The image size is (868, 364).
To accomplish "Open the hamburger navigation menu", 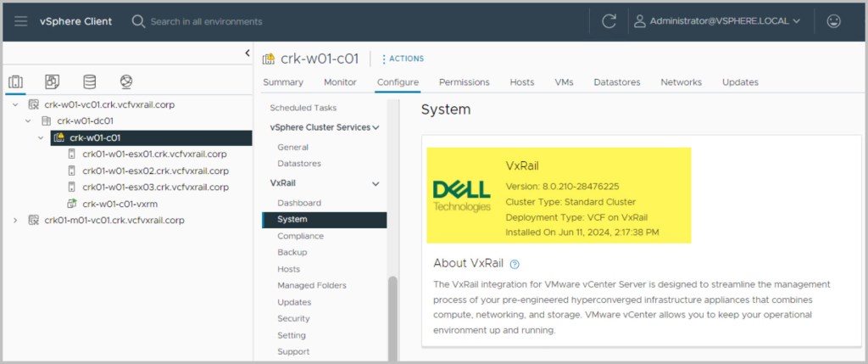I will pos(21,21).
